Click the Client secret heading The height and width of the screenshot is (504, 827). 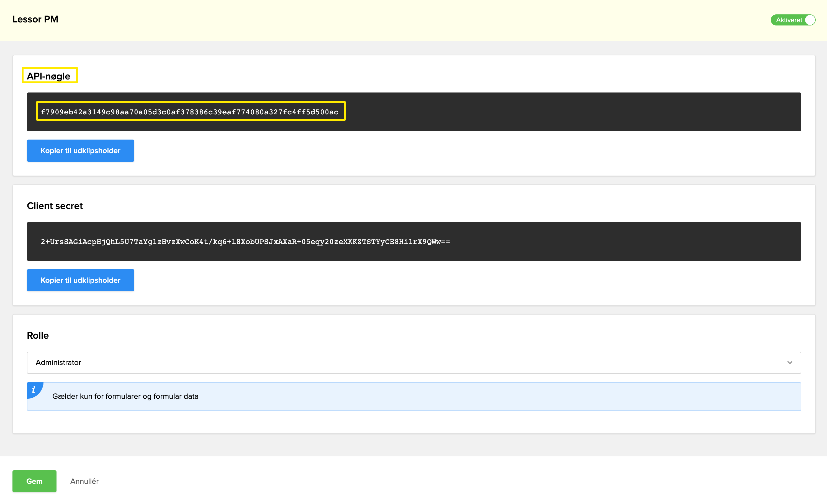click(x=55, y=206)
